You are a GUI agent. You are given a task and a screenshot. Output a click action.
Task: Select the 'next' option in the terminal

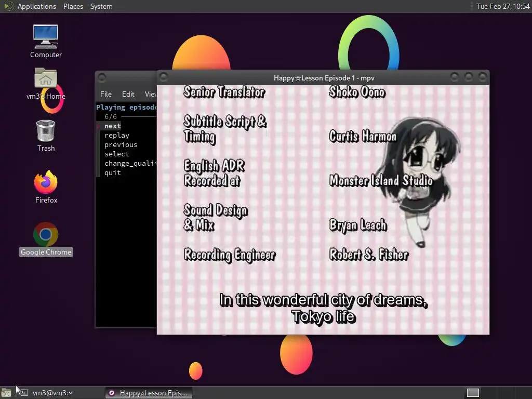point(112,126)
